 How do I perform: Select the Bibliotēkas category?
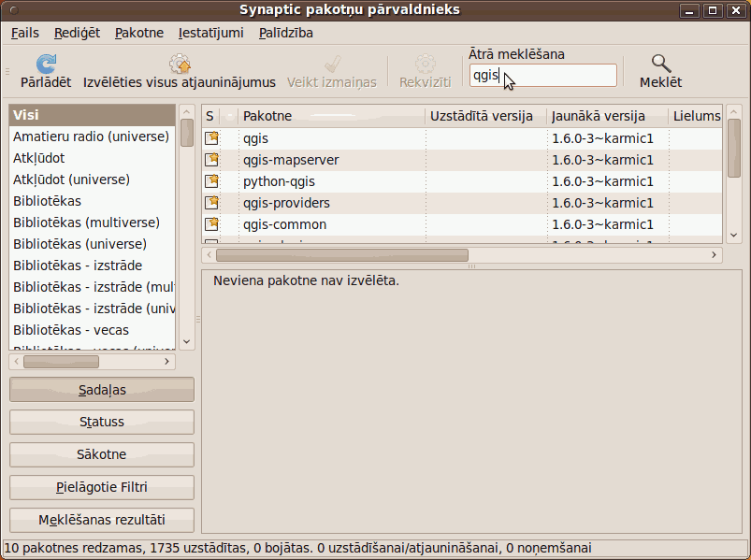[92, 201]
